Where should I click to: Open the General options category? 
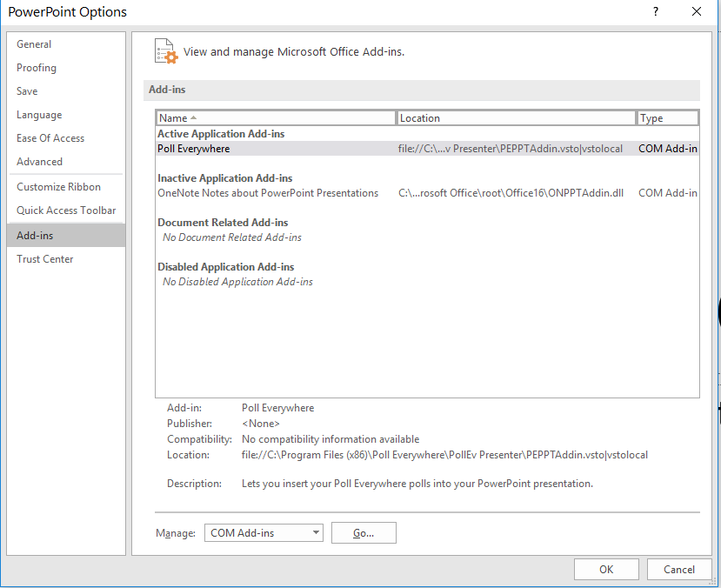click(x=34, y=44)
